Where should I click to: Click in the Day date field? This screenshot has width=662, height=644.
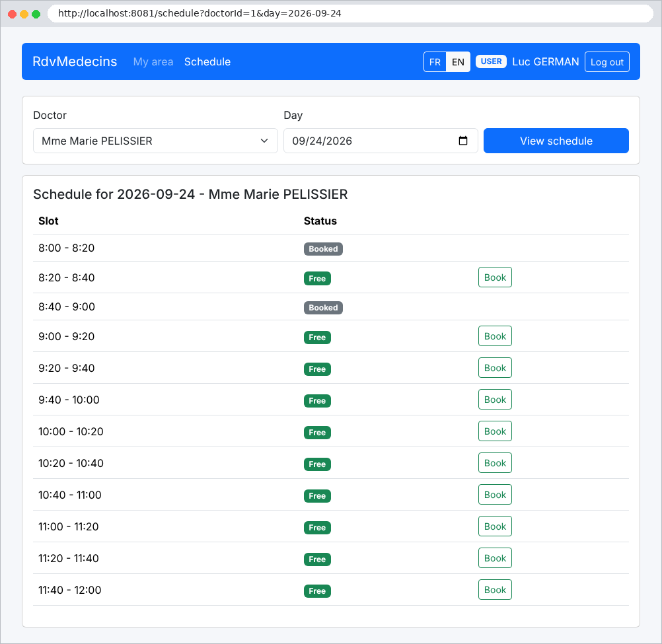click(381, 141)
